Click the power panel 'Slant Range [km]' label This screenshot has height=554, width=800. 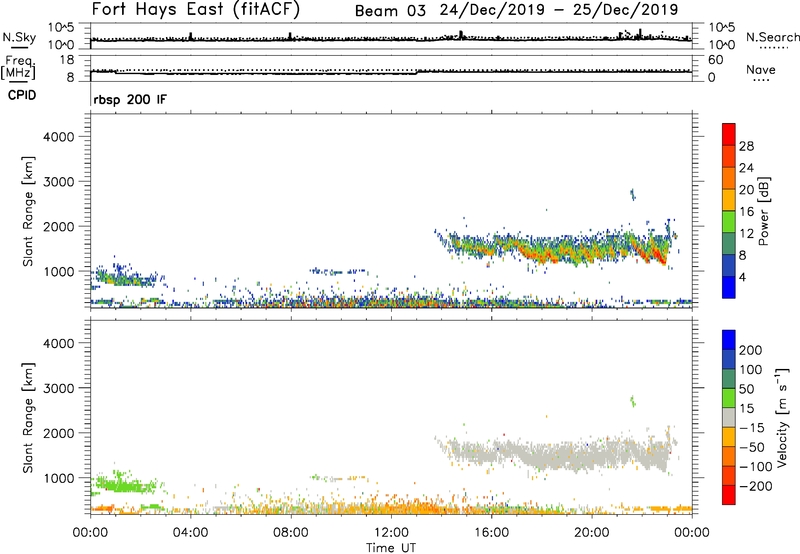coord(28,212)
